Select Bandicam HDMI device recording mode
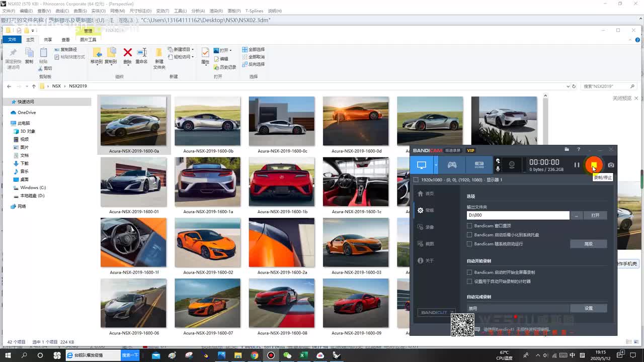 click(479, 165)
